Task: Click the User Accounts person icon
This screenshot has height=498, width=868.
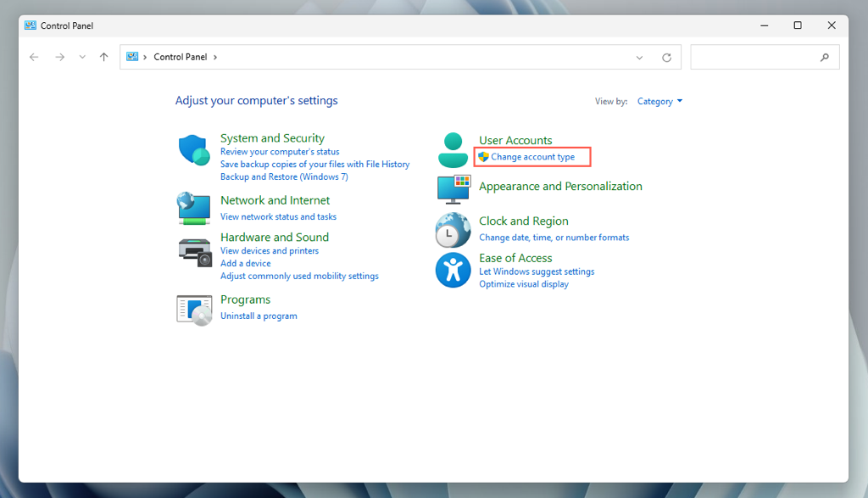Action: [453, 150]
